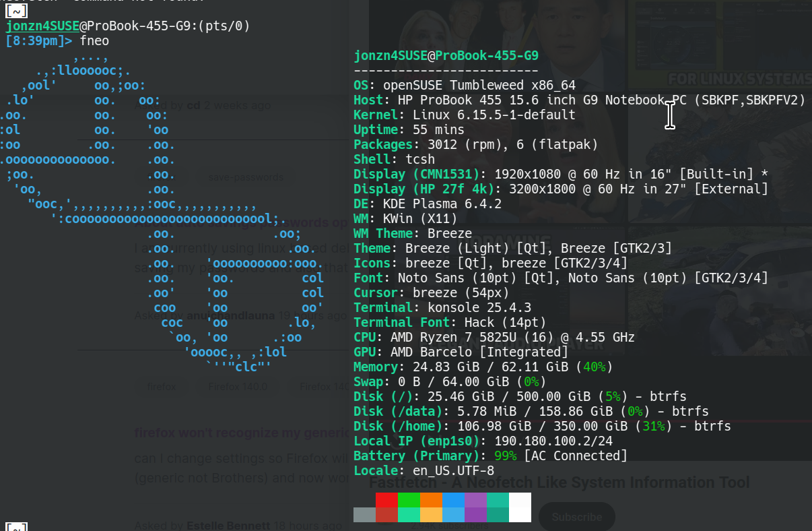812x531 pixels.
Task: Click the 'Locale: en_US.UTF-8' line
Action: (424, 471)
